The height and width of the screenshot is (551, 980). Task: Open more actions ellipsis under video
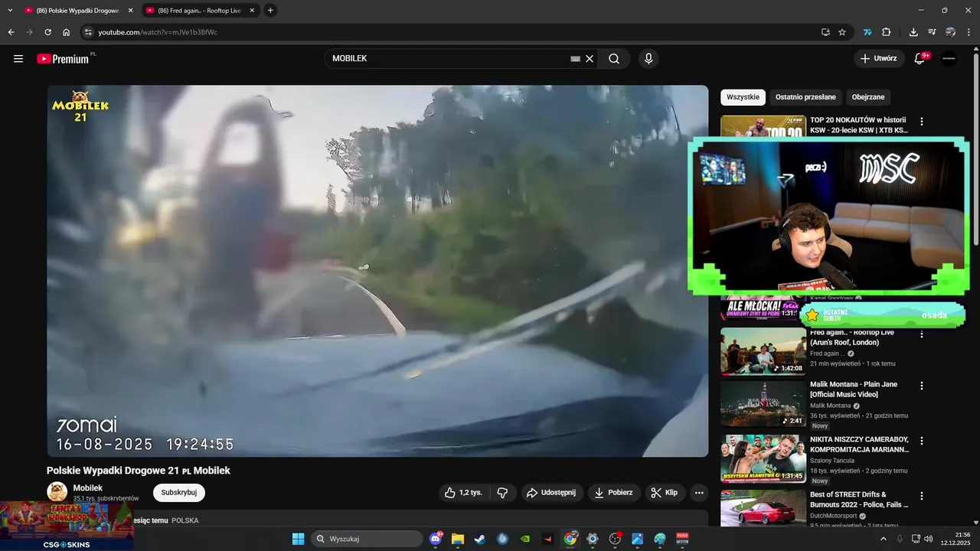point(699,493)
